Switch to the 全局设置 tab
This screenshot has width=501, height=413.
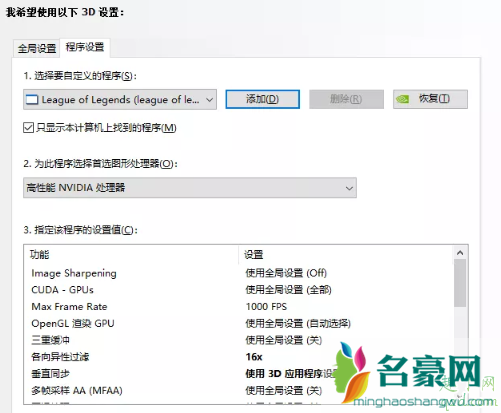pos(37,49)
